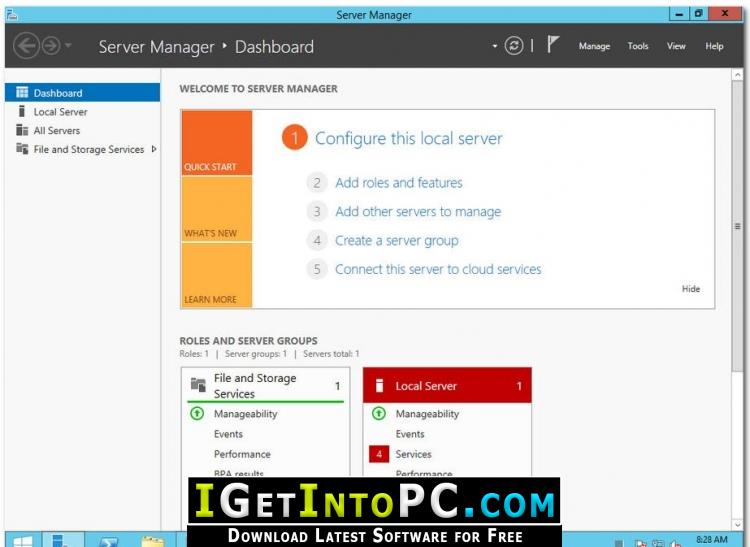This screenshot has width=750, height=547.
Task: Select the Quick Start tile
Action: tap(217, 142)
